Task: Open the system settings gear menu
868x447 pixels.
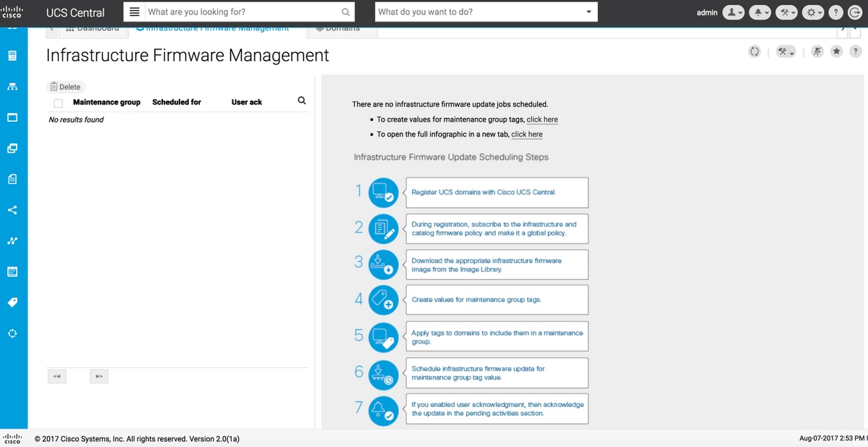Action: (813, 12)
